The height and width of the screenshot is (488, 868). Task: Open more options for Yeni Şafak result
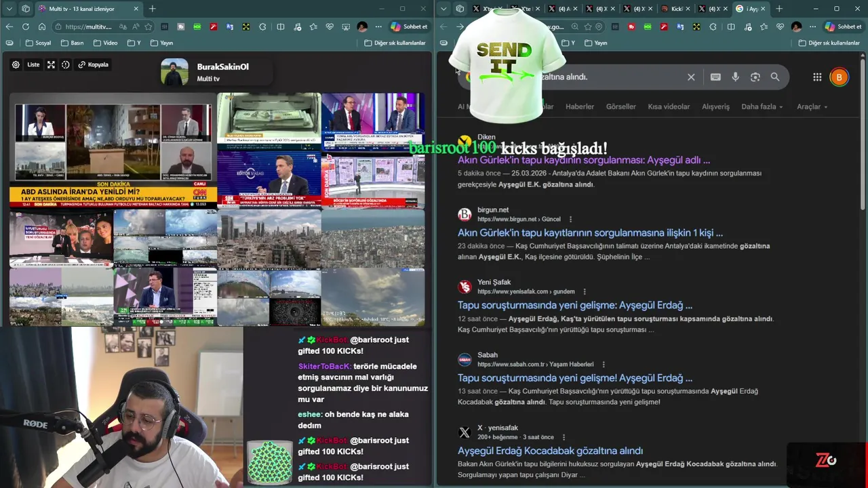(584, 292)
